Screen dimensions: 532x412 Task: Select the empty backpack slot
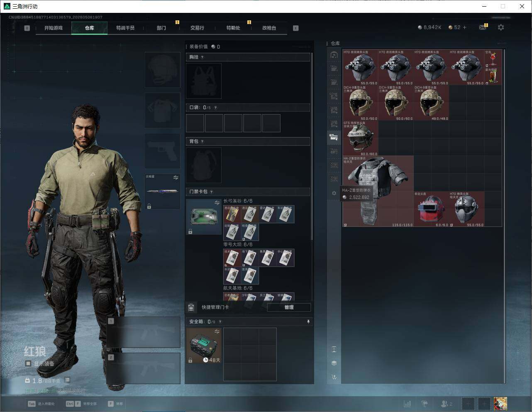click(204, 165)
